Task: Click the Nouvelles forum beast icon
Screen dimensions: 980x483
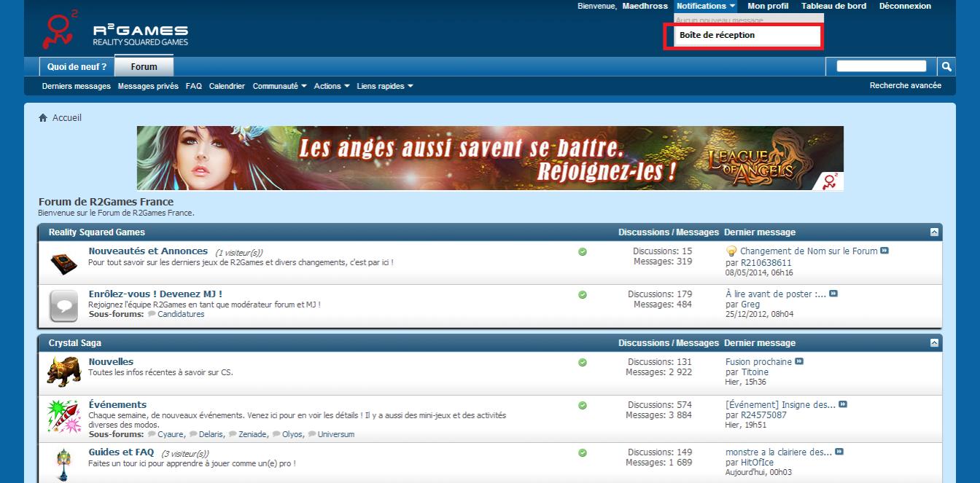Action: pos(63,372)
